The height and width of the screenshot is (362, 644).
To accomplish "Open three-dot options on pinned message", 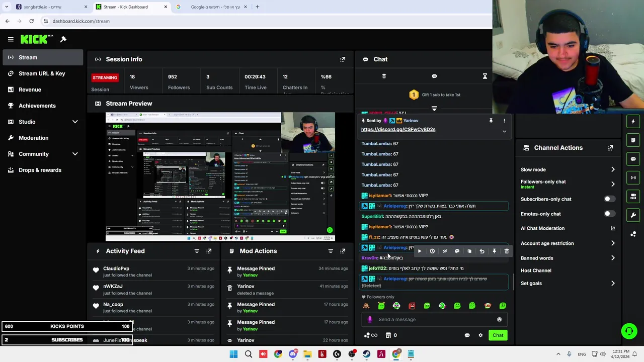I will coord(504,121).
